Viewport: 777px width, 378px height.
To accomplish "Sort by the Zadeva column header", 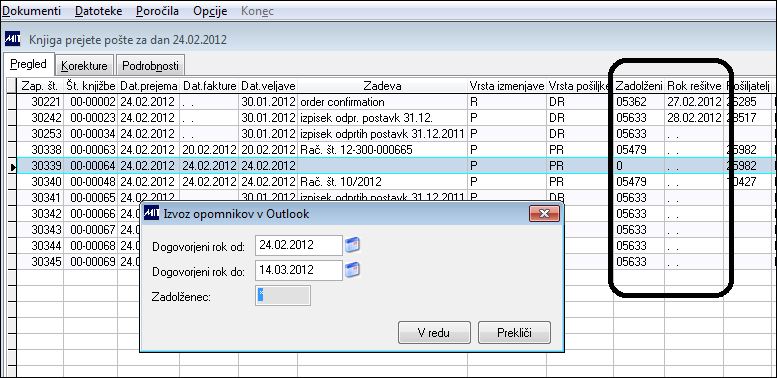I will click(x=383, y=86).
